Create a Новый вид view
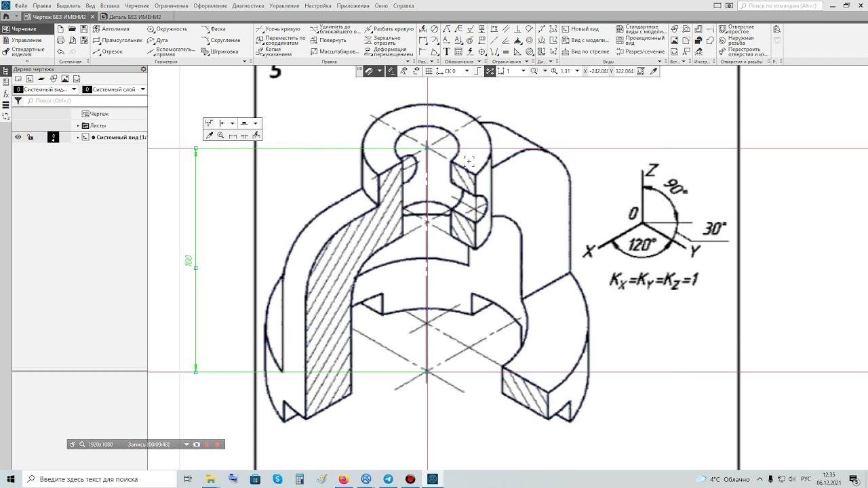Screen dimensions: 868x488 580,29
